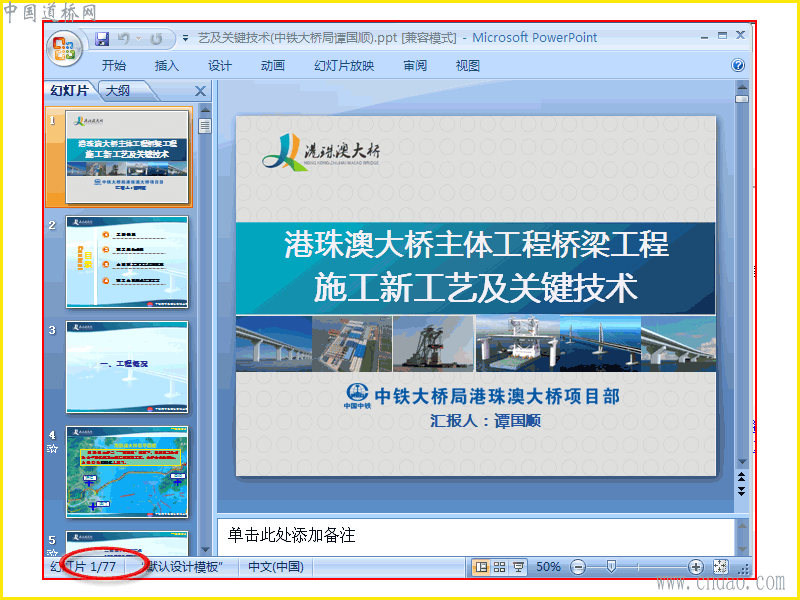Click the notes pane scroll up arrow
Image resolution: width=800 pixels, height=600 pixels.
tap(742, 526)
